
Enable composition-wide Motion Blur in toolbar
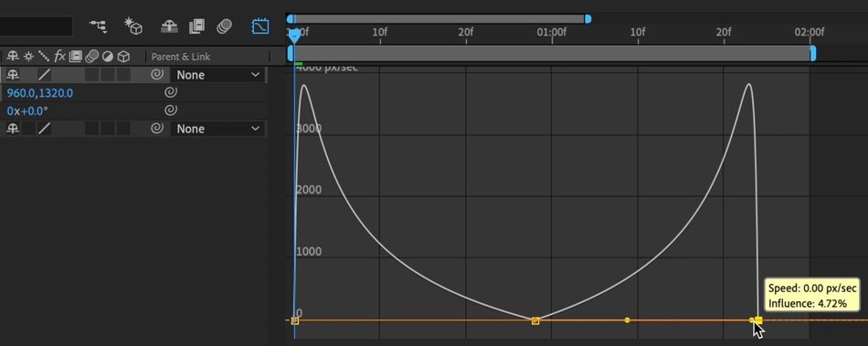coord(224,26)
